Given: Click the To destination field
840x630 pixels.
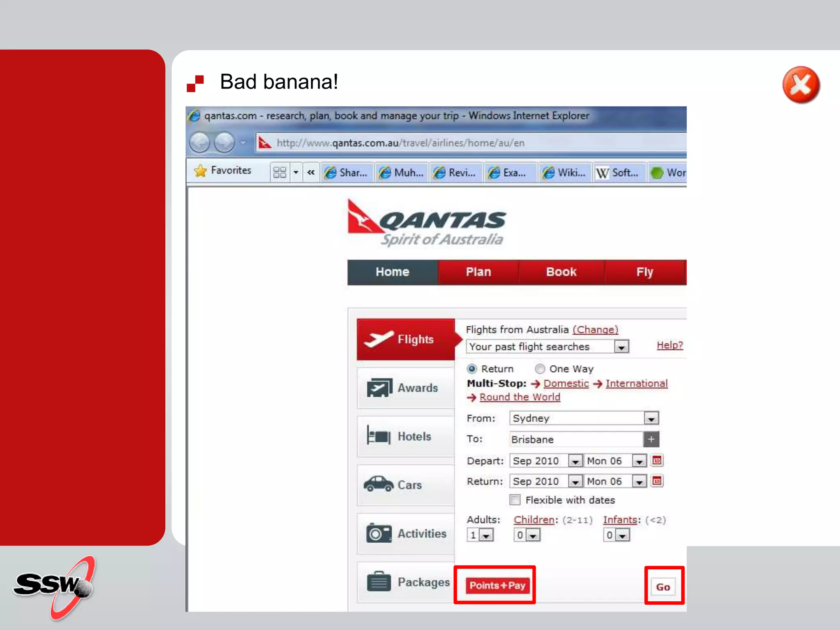Looking at the screenshot, I should coord(575,439).
